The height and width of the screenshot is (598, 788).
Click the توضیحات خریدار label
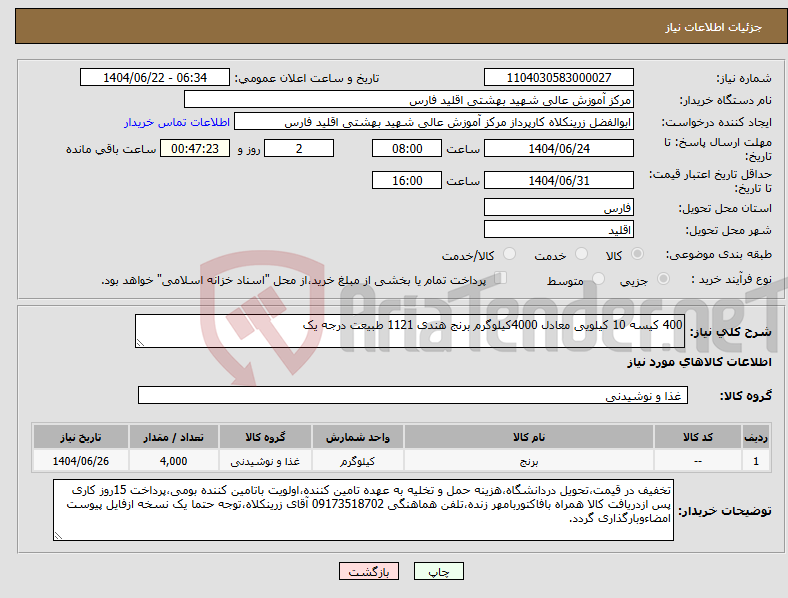tap(725, 511)
